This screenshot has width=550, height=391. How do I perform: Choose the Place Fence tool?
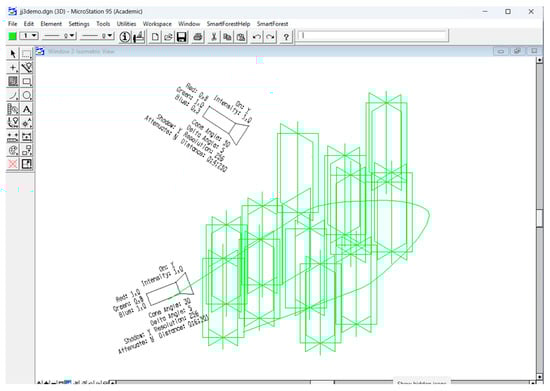[26, 54]
